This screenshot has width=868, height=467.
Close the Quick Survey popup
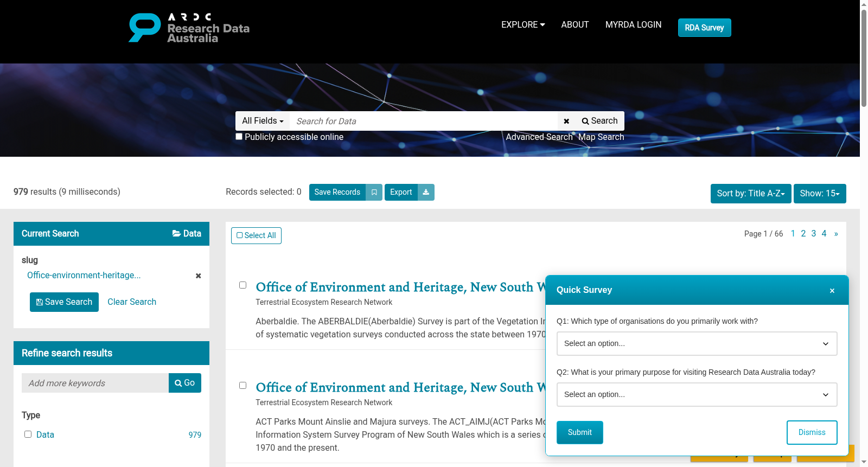832,291
